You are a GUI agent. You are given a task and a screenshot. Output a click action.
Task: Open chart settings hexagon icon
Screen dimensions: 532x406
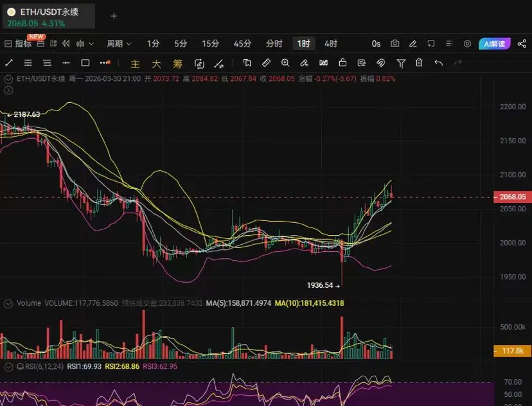(467, 44)
